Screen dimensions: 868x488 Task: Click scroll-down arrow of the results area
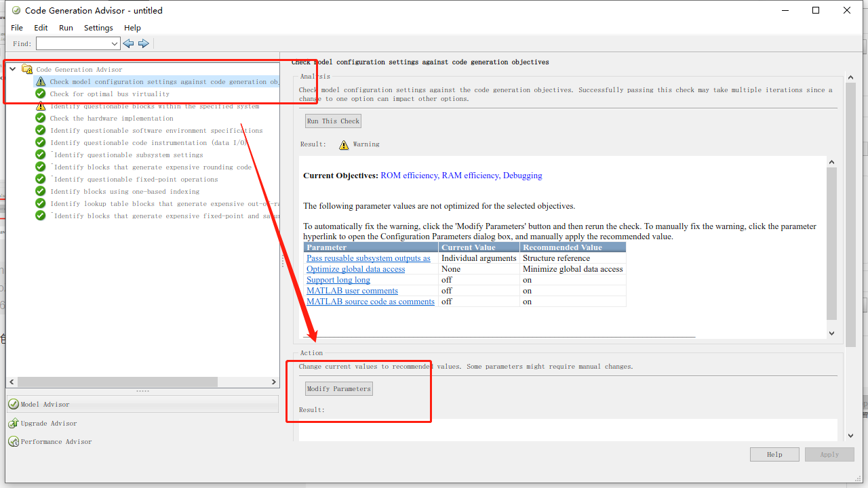831,333
